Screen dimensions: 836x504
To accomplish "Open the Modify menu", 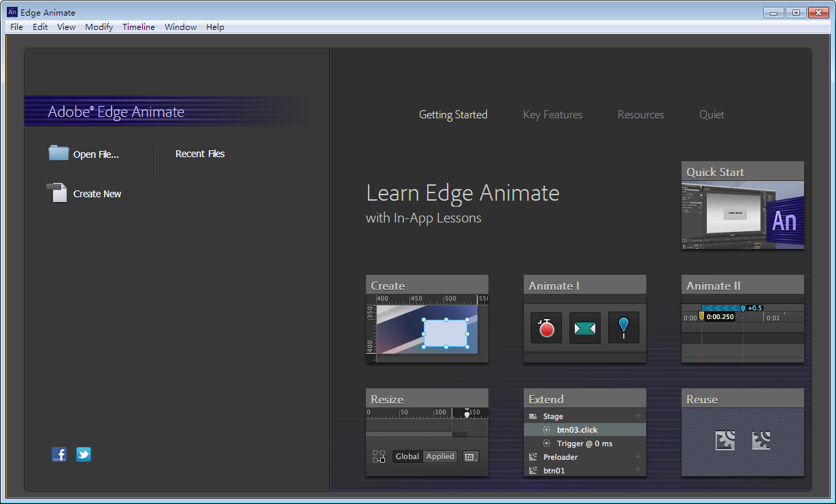I will (99, 27).
